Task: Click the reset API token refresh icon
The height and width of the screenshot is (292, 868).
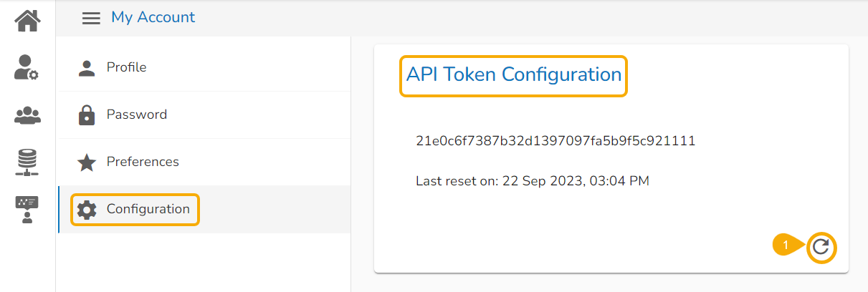Action: point(821,248)
